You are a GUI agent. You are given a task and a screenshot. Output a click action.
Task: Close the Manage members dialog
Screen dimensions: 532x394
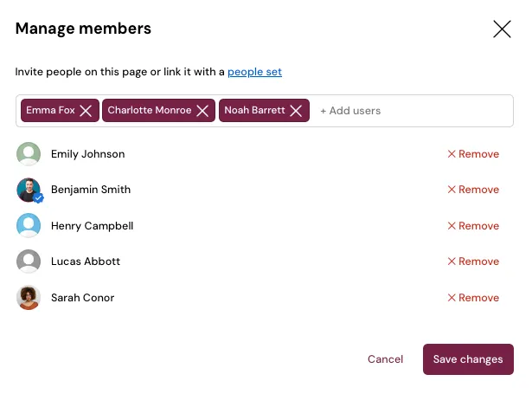(502, 29)
